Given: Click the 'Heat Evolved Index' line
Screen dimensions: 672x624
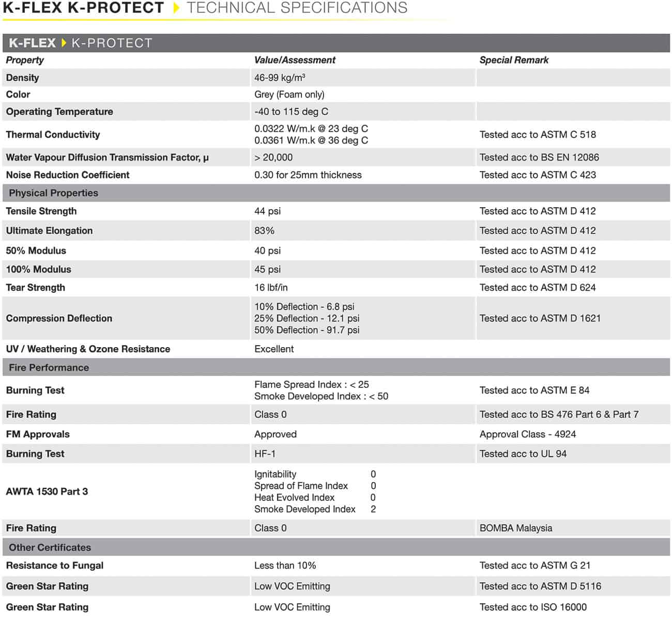Looking at the screenshot, I should 315,497.
